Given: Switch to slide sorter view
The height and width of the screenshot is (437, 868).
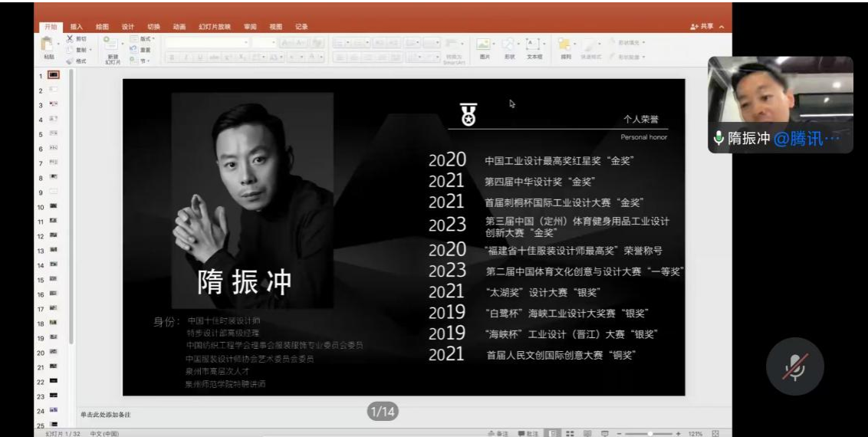Looking at the screenshot, I should click(570, 433).
